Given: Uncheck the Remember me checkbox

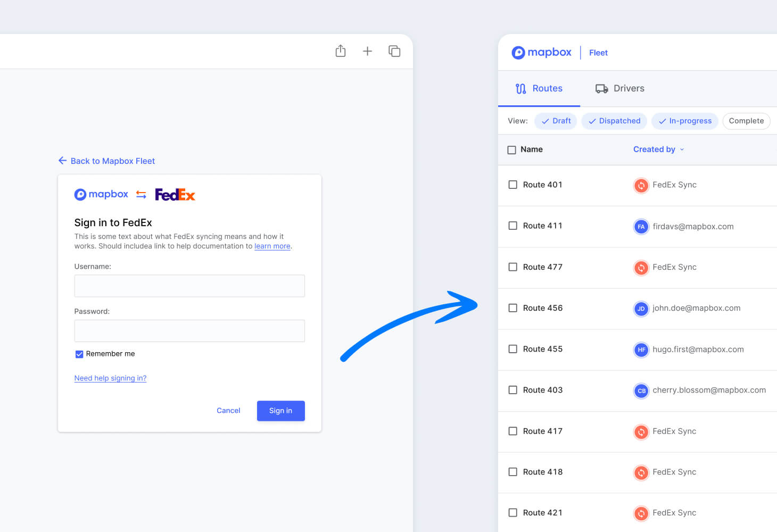Looking at the screenshot, I should click(79, 354).
